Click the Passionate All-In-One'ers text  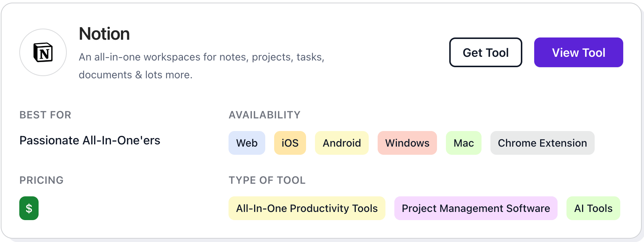coord(90,140)
